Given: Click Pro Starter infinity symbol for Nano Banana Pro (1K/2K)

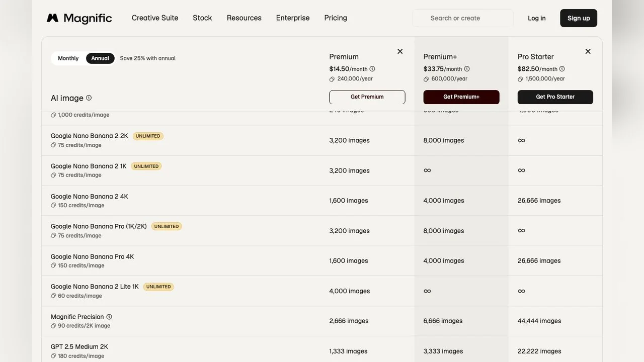Looking at the screenshot, I should 521,231.
